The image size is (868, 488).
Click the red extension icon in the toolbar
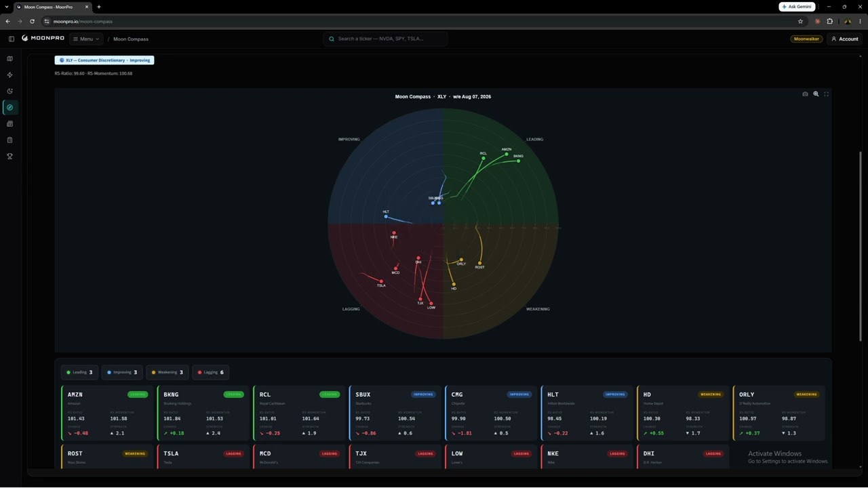[817, 21]
